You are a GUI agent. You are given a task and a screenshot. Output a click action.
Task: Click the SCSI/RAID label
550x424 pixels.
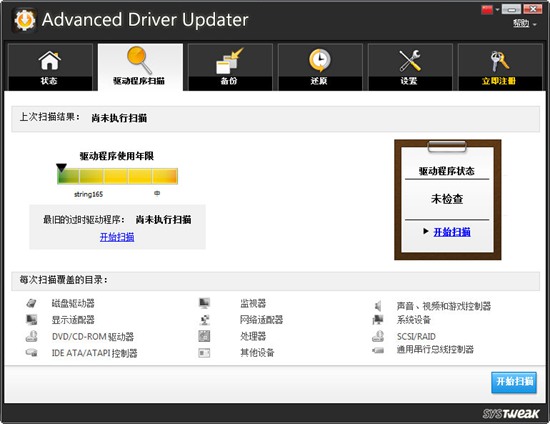coord(416,337)
